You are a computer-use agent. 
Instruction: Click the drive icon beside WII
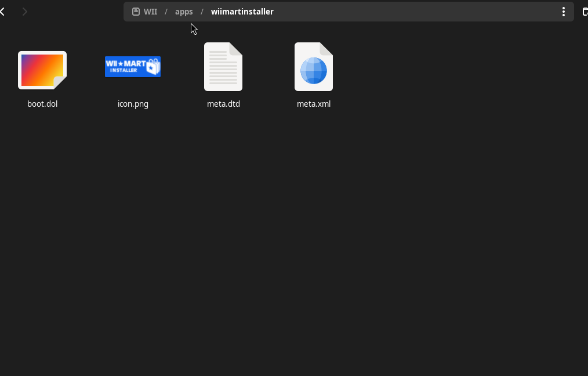(x=136, y=12)
